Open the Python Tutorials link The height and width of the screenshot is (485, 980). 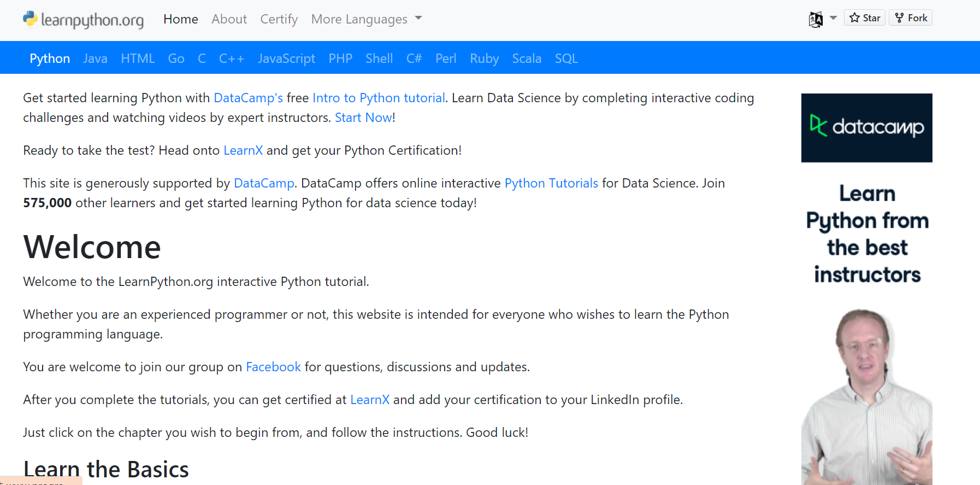pos(551,183)
